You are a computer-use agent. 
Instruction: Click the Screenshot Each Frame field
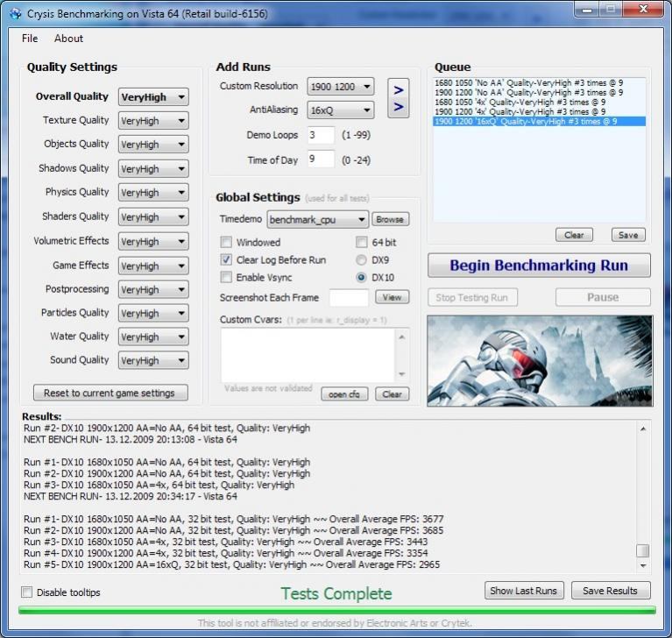coord(349,298)
